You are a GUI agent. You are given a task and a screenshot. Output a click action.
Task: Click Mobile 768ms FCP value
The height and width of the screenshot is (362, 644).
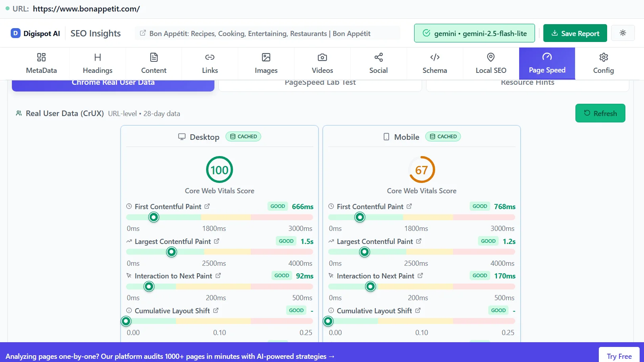pos(505,206)
